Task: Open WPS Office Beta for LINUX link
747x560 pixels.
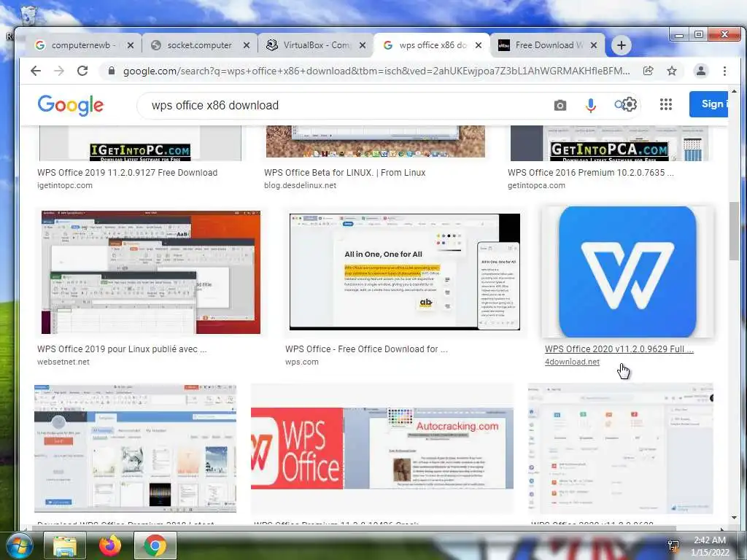Action: [345, 172]
